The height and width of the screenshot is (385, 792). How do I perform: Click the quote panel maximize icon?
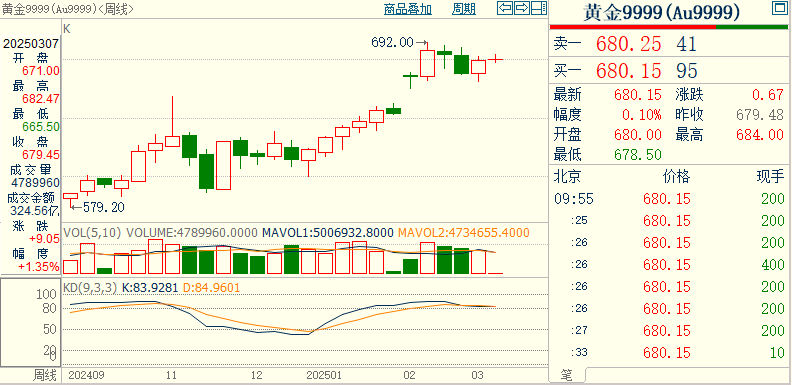pos(779,8)
